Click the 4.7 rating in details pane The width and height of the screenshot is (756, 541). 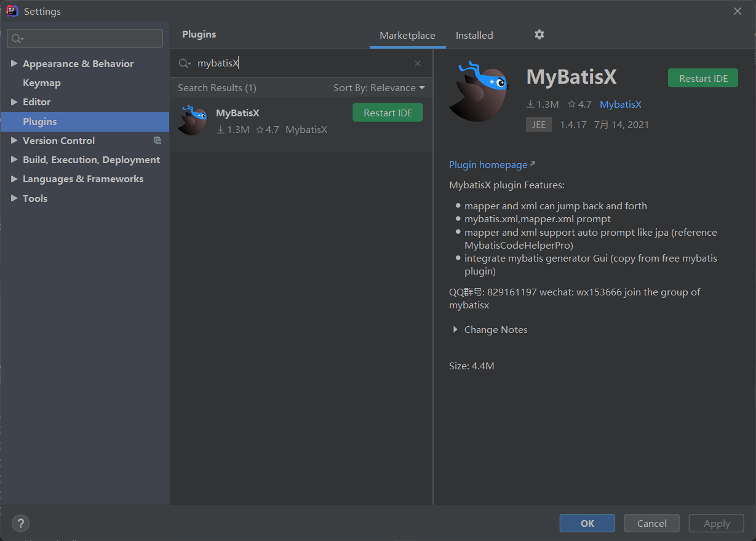579,105
